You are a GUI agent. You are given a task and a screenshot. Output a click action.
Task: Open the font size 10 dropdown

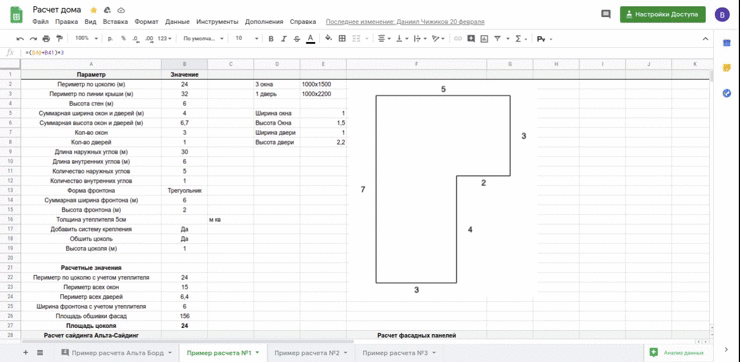click(246, 39)
